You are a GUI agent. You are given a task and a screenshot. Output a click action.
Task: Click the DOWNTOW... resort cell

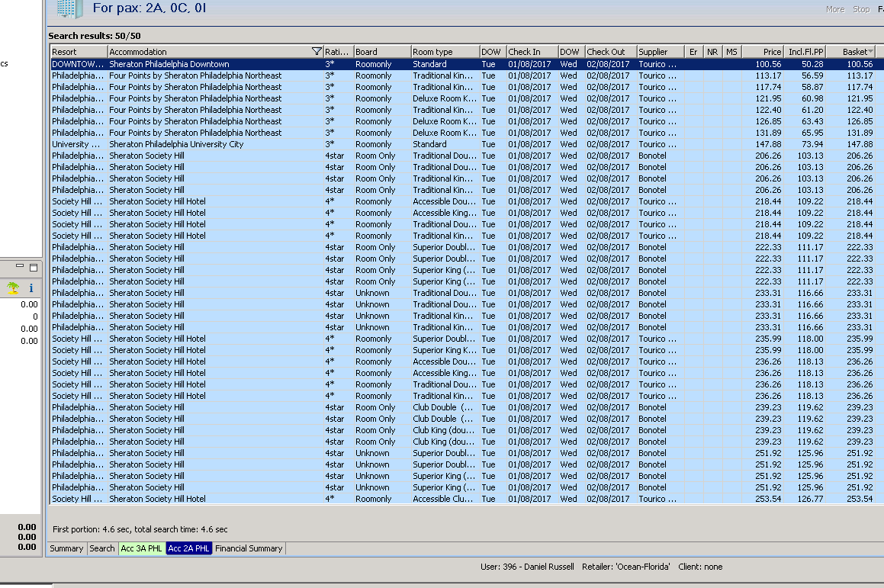coord(78,64)
